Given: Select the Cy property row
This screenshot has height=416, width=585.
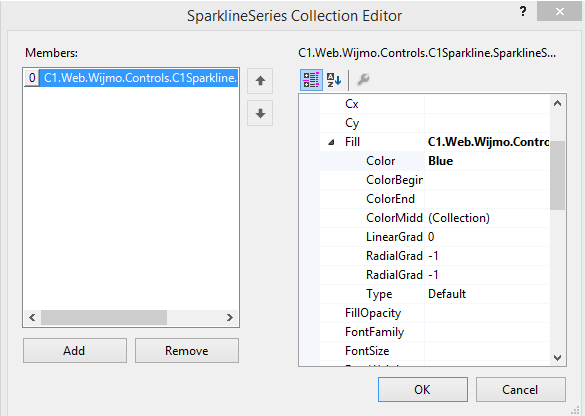Looking at the screenshot, I should pos(435,123).
